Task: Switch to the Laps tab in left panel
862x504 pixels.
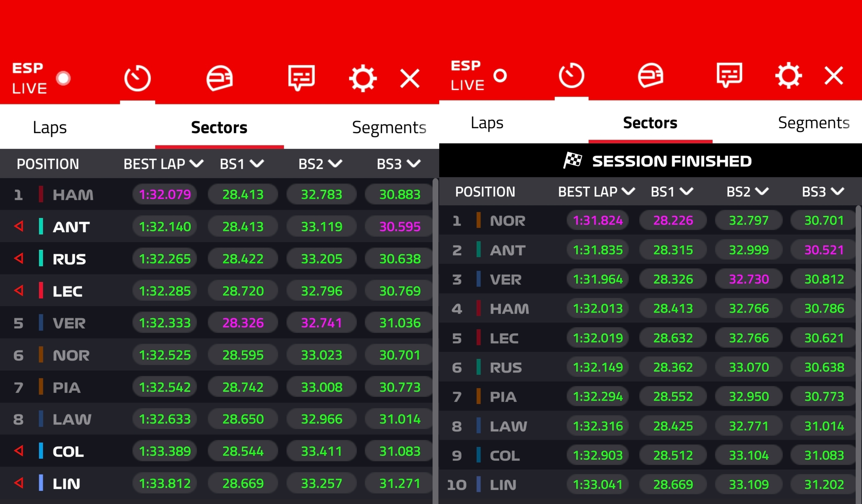Action: [50, 127]
